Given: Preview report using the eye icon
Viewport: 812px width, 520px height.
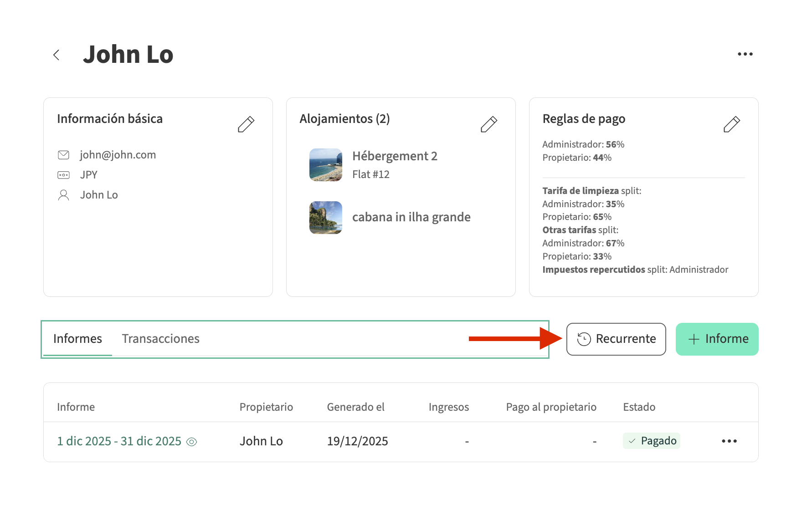Looking at the screenshot, I should click(x=192, y=442).
